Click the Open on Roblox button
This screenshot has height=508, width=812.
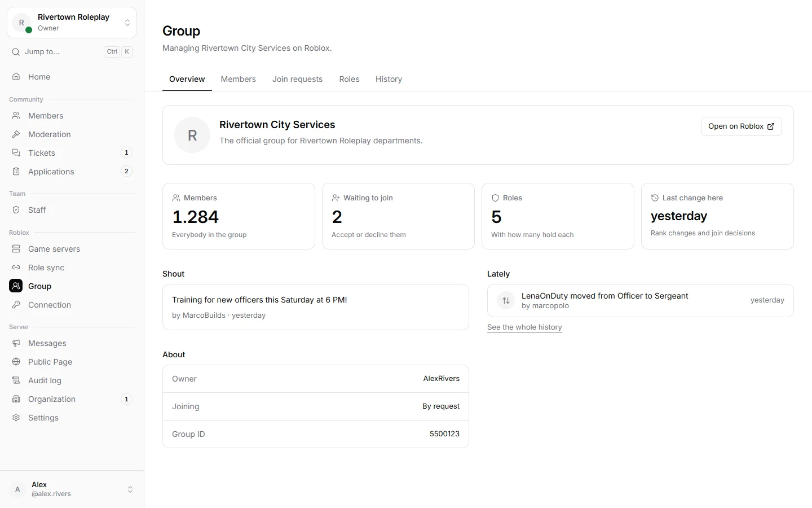[x=742, y=126]
